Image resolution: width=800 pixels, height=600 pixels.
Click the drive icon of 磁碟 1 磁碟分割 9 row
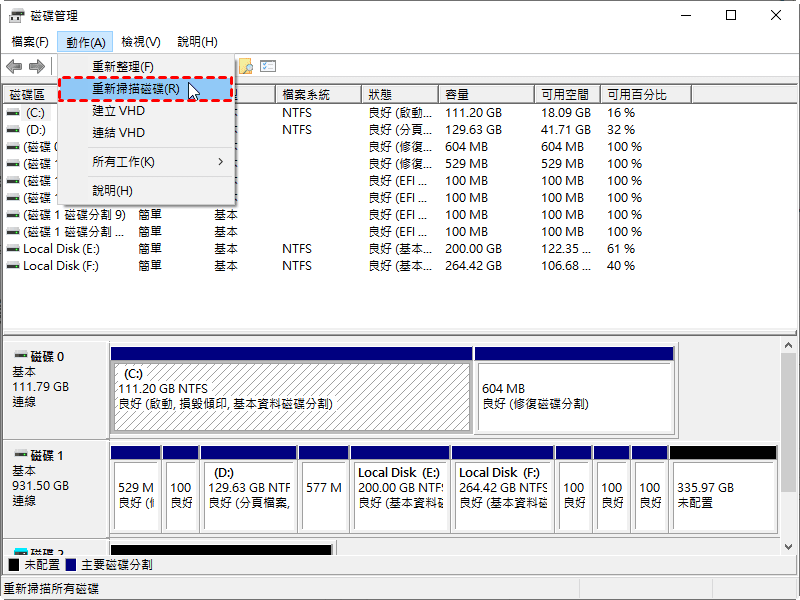(13, 215)
